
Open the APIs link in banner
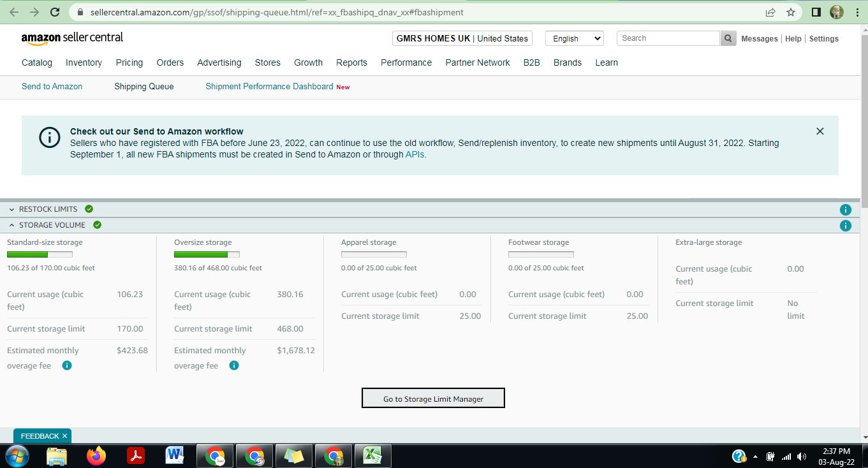(415, 154)
